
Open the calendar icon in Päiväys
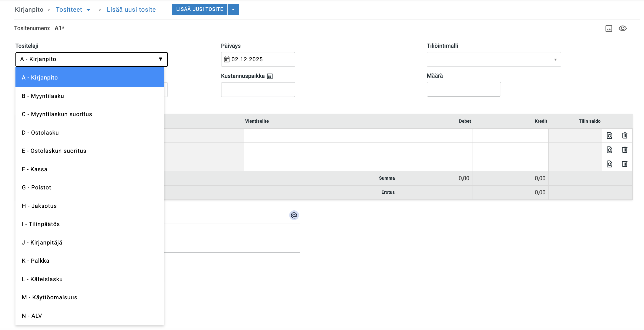(x=227, y=59)
